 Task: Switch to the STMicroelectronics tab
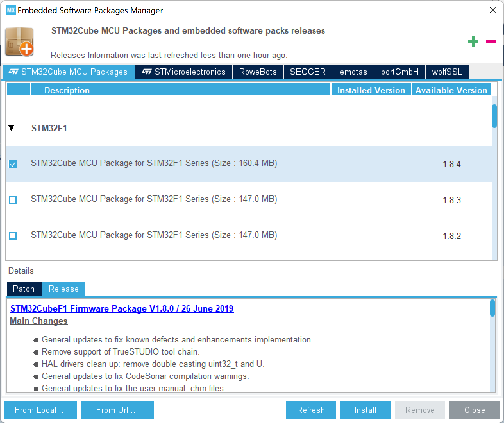point(184,72)
